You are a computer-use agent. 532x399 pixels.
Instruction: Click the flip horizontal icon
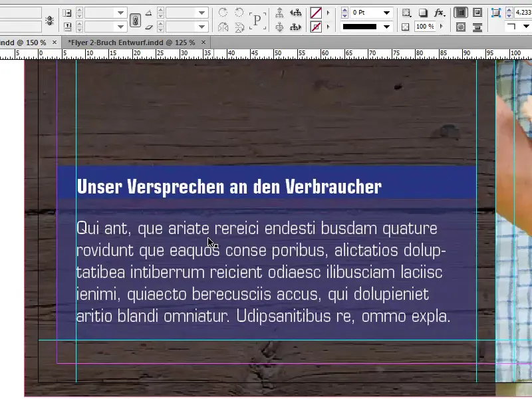click(x=223, y=27)
